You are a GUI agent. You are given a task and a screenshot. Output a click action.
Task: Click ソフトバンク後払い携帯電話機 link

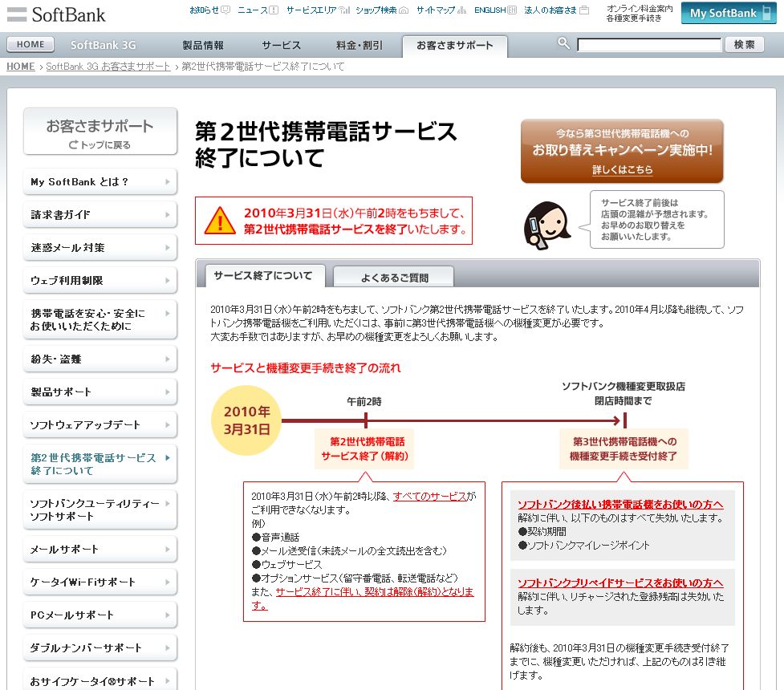point(620,504)
